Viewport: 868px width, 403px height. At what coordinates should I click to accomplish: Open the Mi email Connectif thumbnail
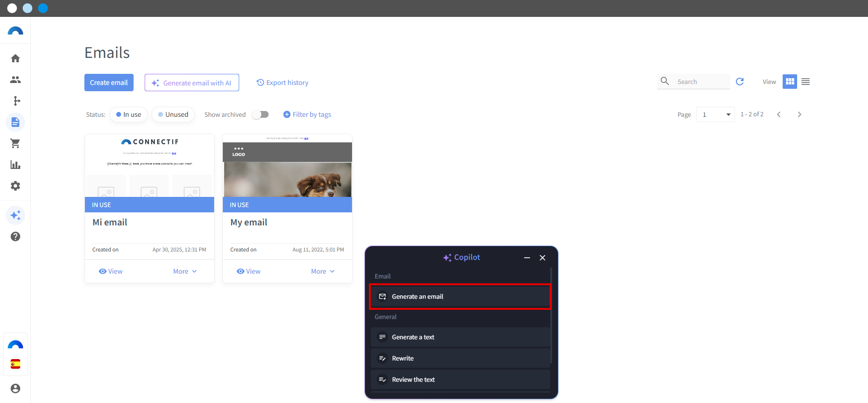[149, 166]
